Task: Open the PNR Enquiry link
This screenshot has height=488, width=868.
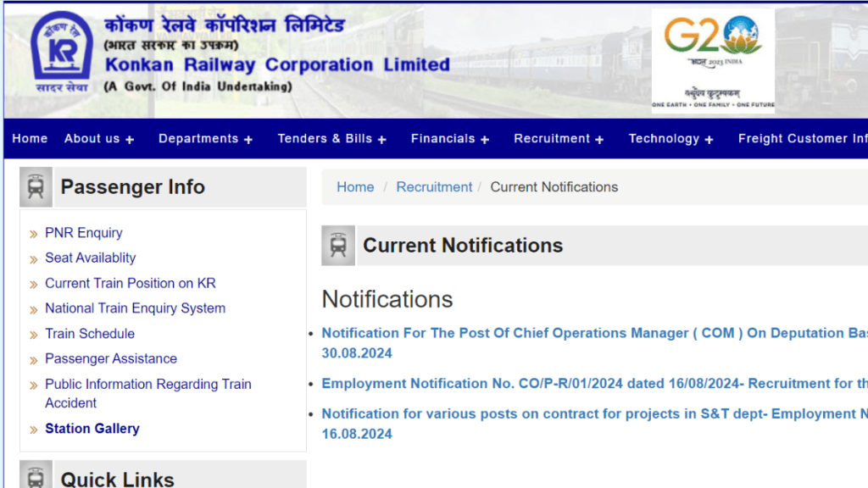Action: click(x=84, y=233)
